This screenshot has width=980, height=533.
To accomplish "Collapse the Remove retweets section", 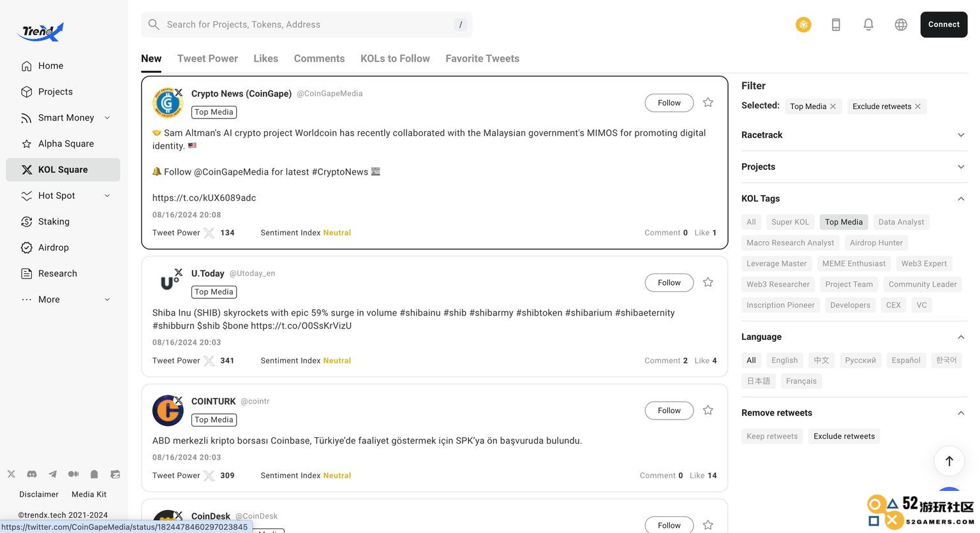I will click(961, 413).
